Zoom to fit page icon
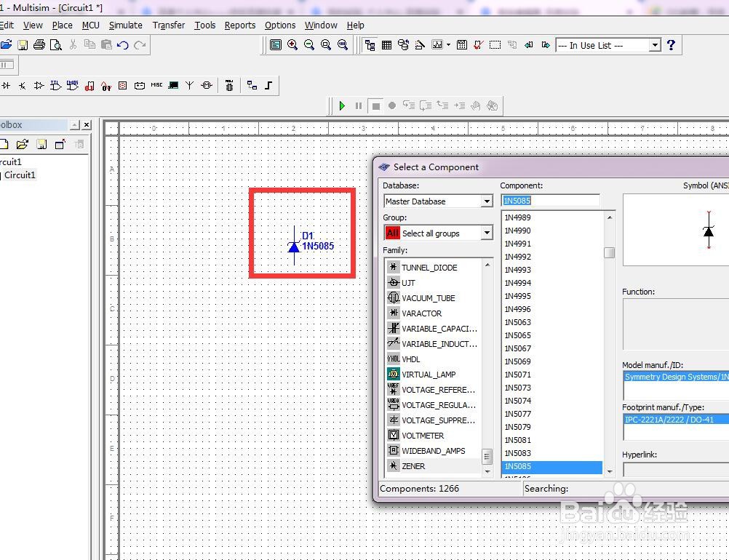729x560 pixels. [343, 44]
